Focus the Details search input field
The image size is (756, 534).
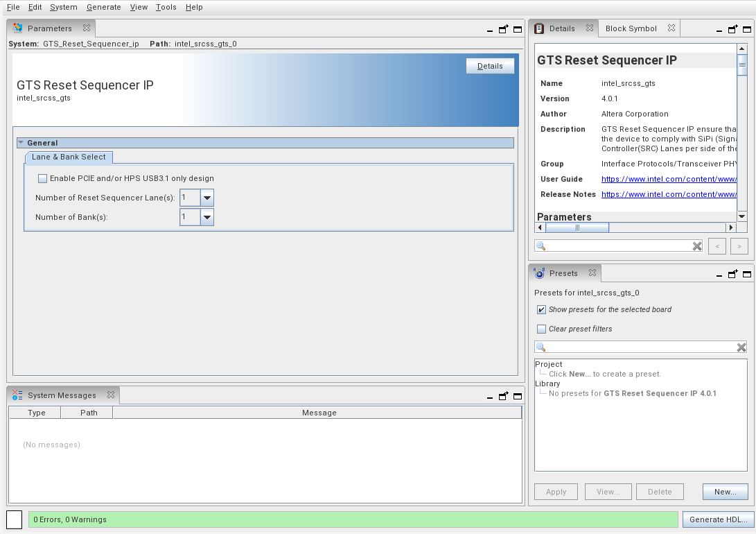pyautogui.click(x=619, y=246)
